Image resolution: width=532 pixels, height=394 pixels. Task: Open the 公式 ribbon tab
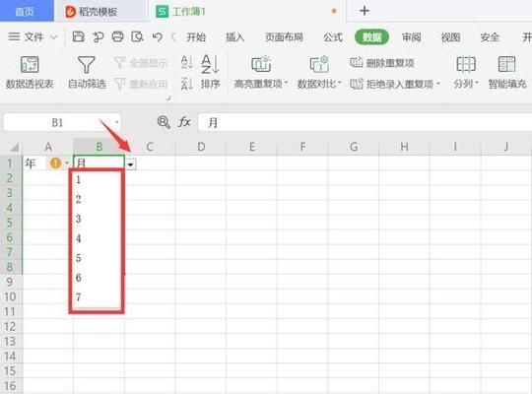(333, 37)
